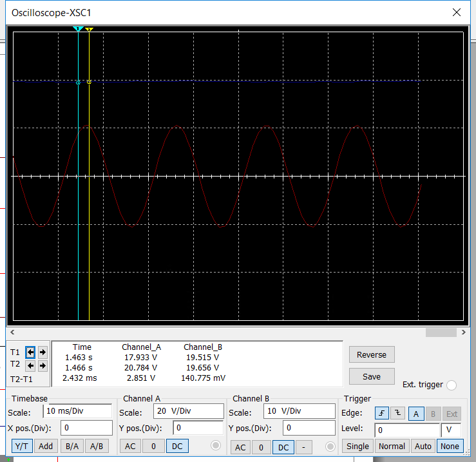Switch timebase display mode to B/A
Screen dimensions: 476x462
pos(70,446)
